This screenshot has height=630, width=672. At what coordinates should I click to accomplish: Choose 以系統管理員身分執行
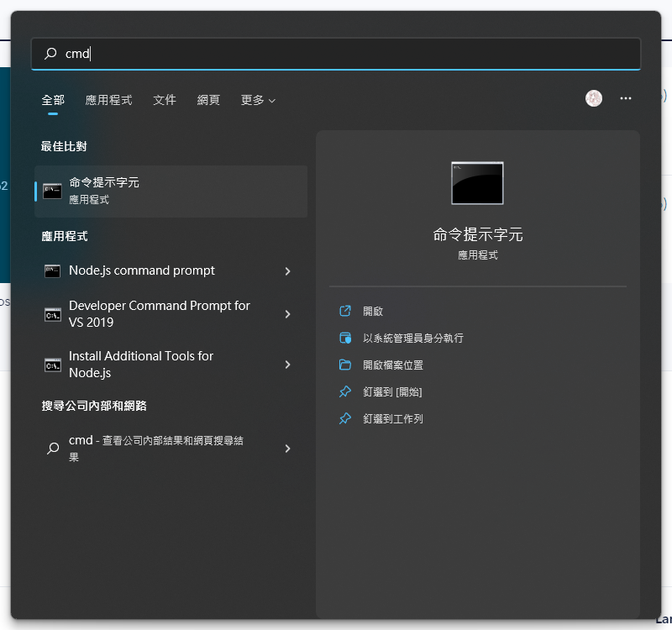point(413,339)
